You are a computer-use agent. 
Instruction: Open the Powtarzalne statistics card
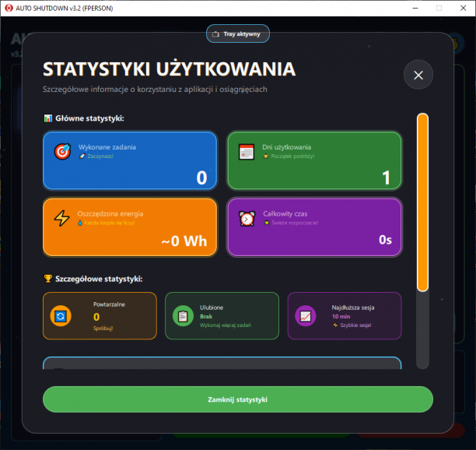(100, 315)
